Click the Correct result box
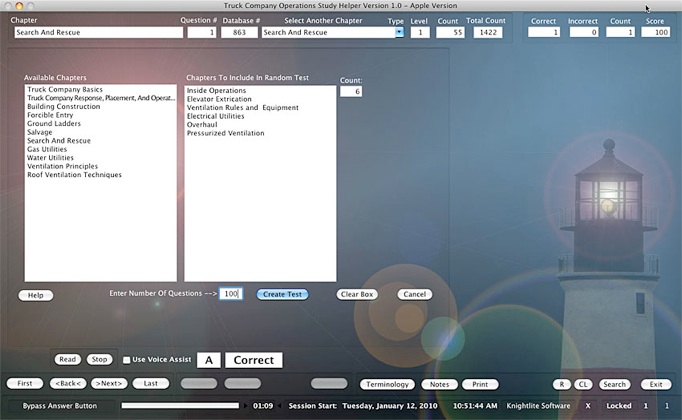The width and height of the screenshot is (682, 420). pos(254,360)
